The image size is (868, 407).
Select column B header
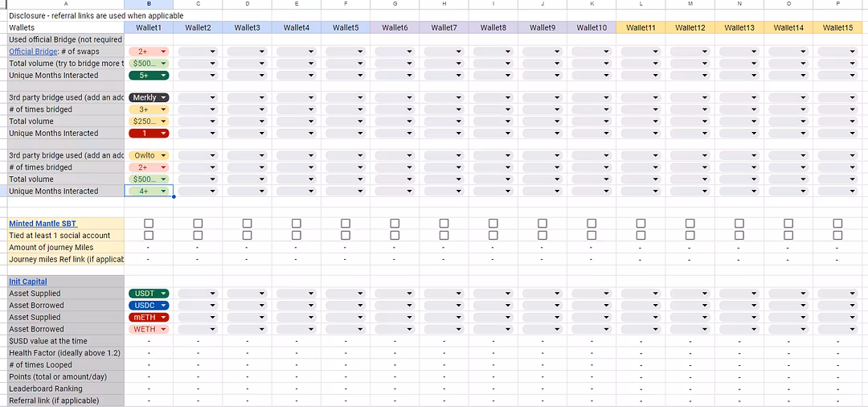click(x=149, y=4)
